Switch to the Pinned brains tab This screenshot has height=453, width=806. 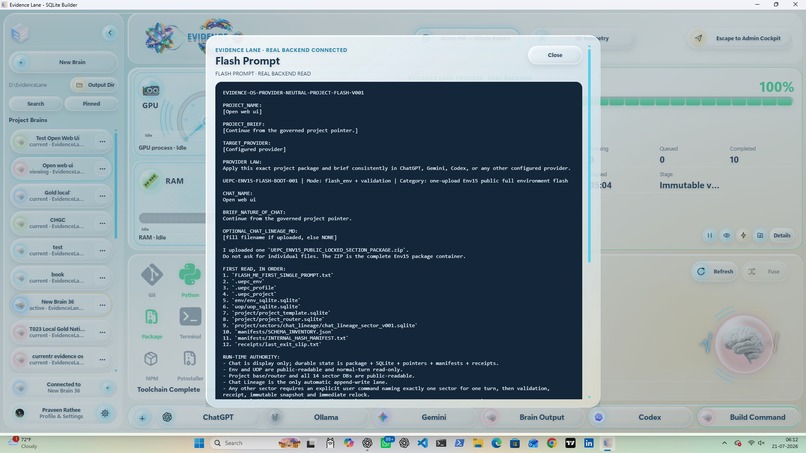91,104
